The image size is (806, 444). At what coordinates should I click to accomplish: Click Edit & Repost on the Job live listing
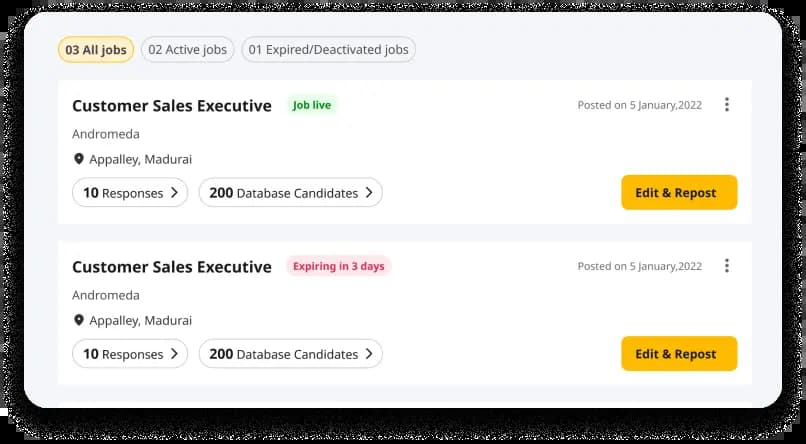click(679, 193)
